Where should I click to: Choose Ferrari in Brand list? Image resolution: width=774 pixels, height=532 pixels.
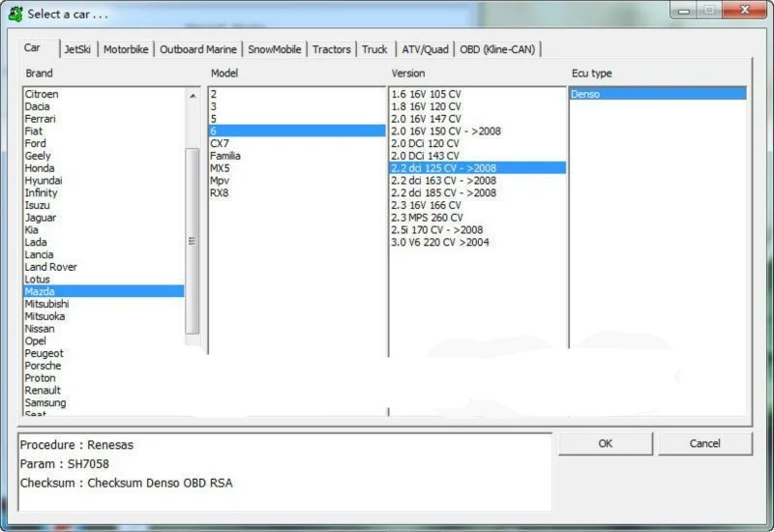[104, 118]
